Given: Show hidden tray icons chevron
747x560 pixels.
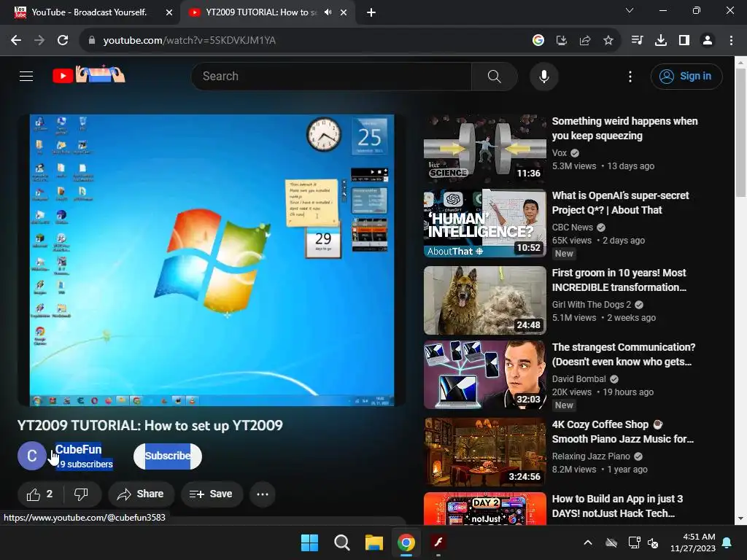Looking at the screenshot, I should tap(588, 542).
